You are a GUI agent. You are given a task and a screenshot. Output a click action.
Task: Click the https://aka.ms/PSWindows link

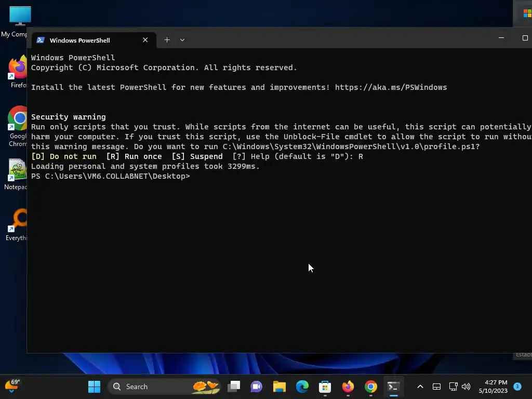coord(391,87)
